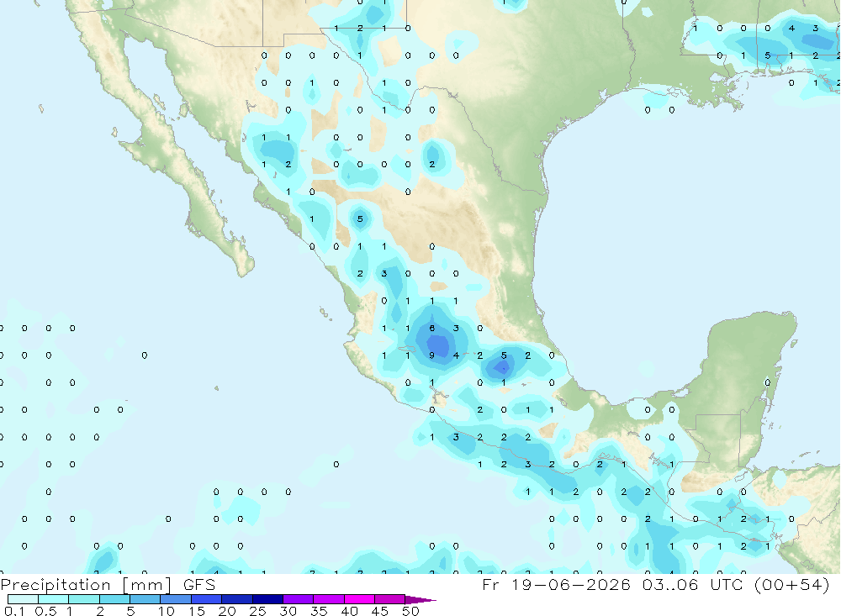
Task: Click the "(00+54)" forecast offset text
Action: click(792, 584)
